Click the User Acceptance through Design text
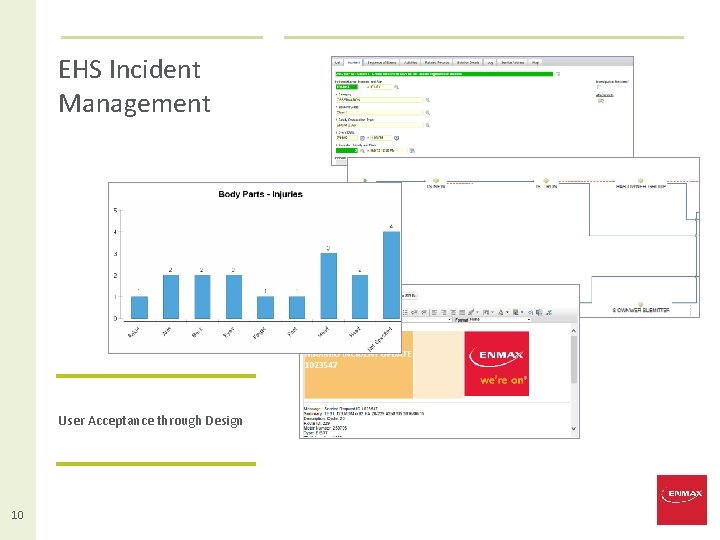The width and height of the screenshot is (720, 540). (x=150, y=421)
